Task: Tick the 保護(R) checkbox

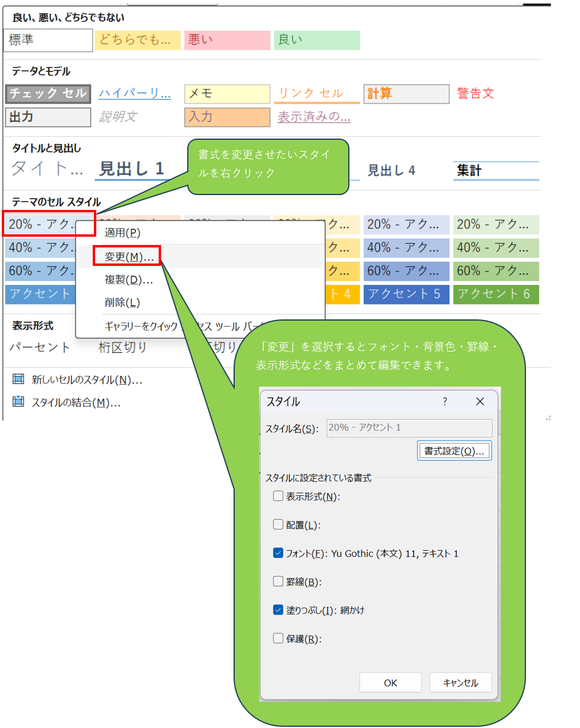Action: [x=278, y=639]
